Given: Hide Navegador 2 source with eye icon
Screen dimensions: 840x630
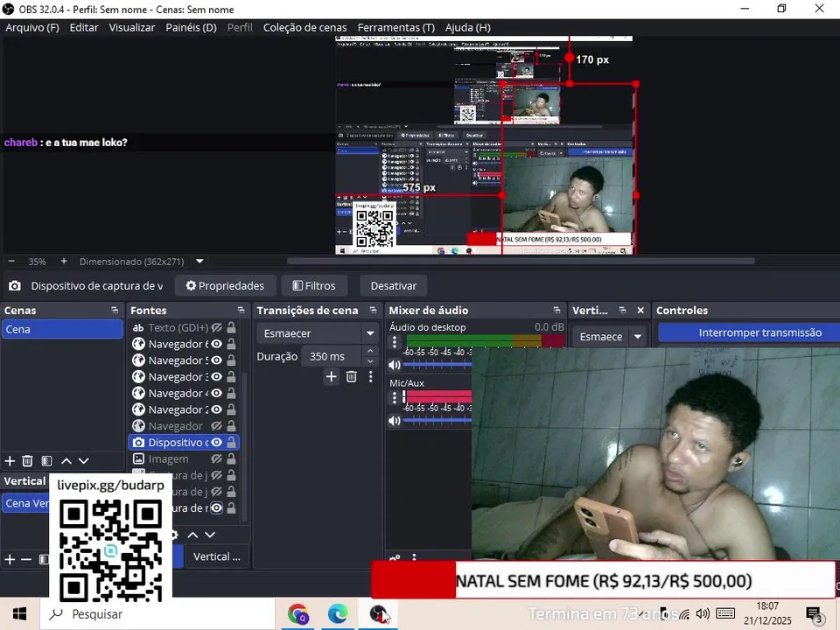Looking at the screenshot, I should click(x=216, y=409).
